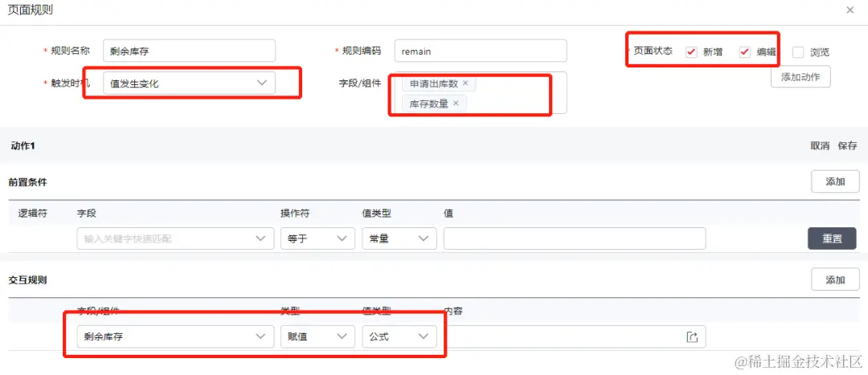Open the 常量 value type dropdown

coord(399,238)
